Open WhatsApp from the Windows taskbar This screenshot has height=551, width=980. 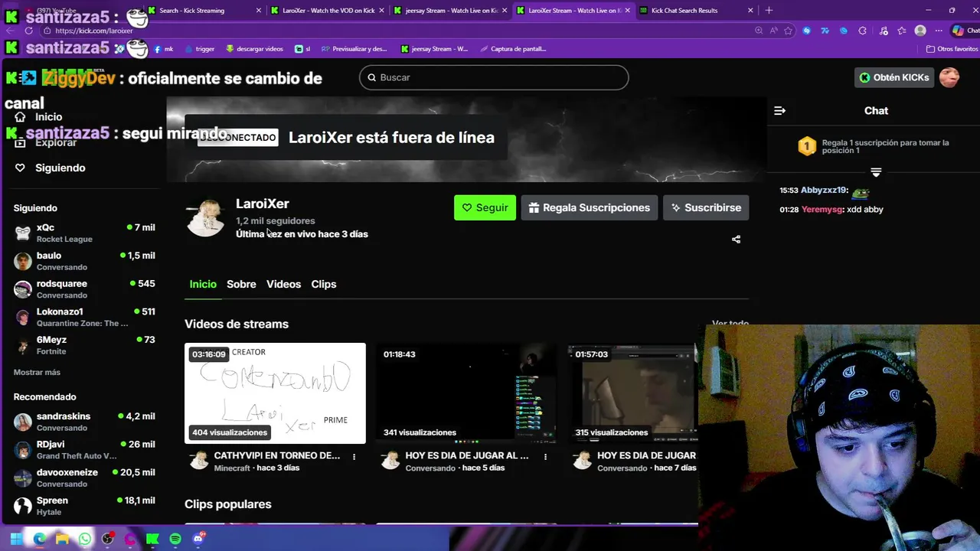click(x=85, y=539)
